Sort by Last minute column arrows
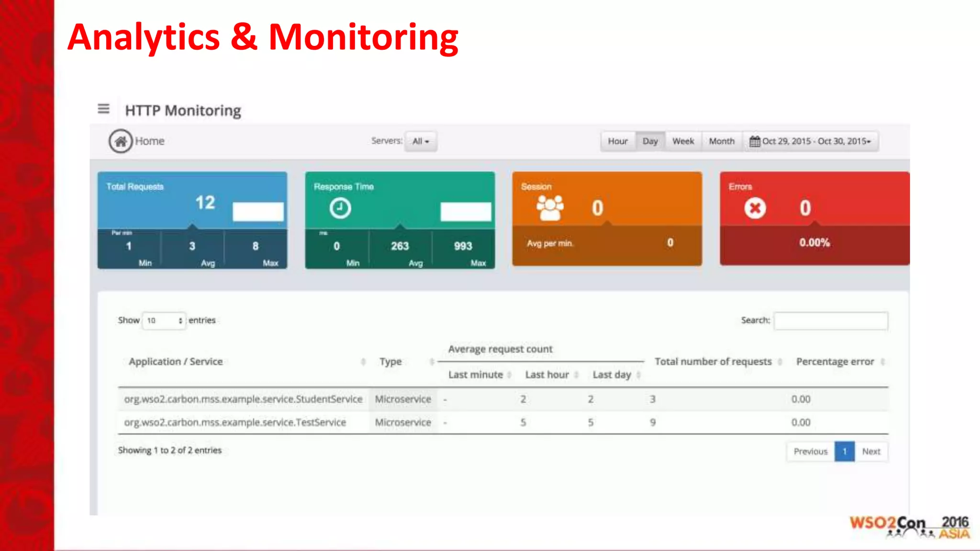The width and height of the screenshot is (980, 551). (x=510, y=375)
